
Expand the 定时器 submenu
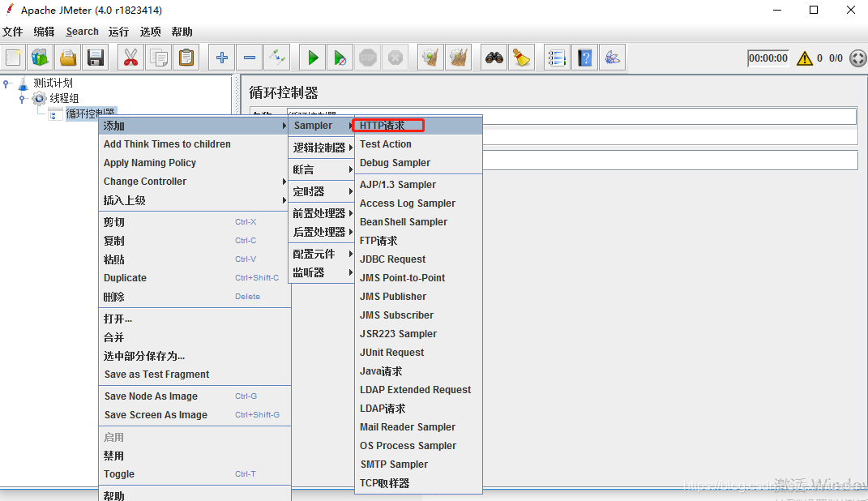pos(322,191)
